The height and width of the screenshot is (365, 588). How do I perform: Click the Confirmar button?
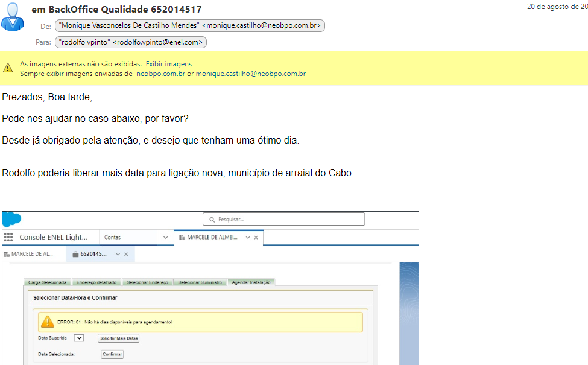coord(112,354)
